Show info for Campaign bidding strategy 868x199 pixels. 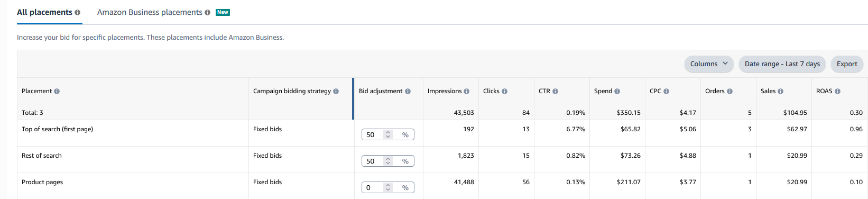click(336, 92)
